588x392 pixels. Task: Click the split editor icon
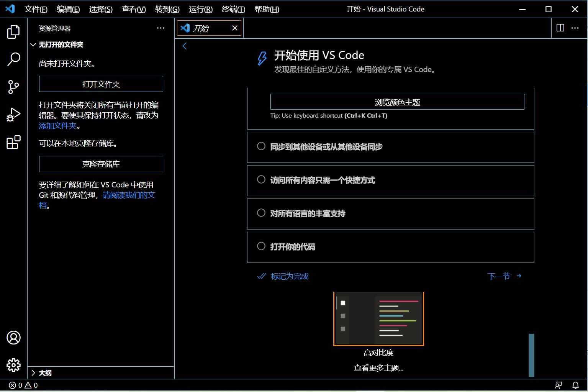(x=560, y=28)
